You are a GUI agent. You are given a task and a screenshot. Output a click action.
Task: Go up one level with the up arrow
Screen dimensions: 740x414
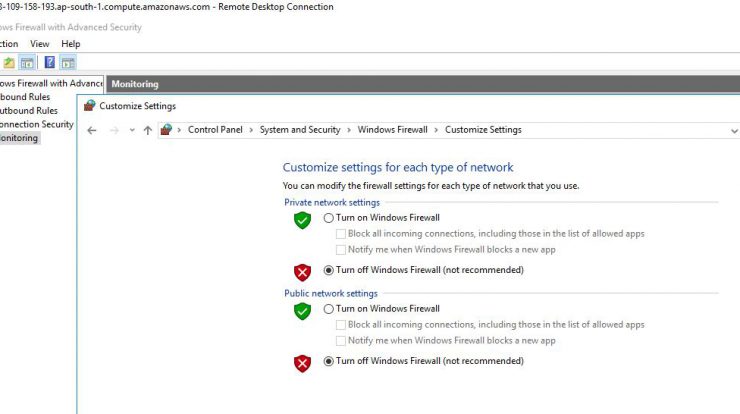point(148,130)
